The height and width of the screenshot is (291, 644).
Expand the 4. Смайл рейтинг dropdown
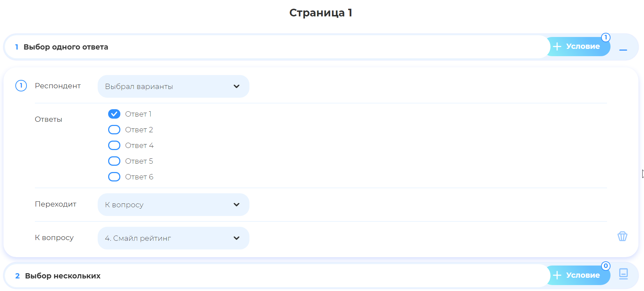[173, 238]
